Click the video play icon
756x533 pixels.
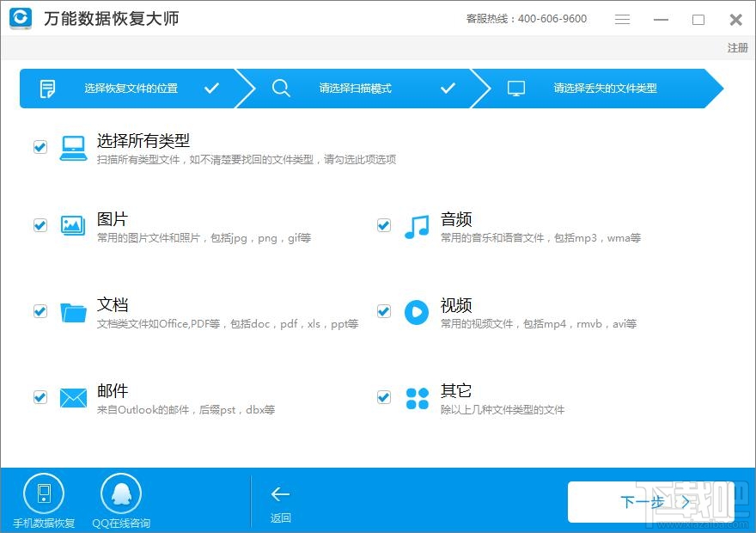click(x=417, y=311)
